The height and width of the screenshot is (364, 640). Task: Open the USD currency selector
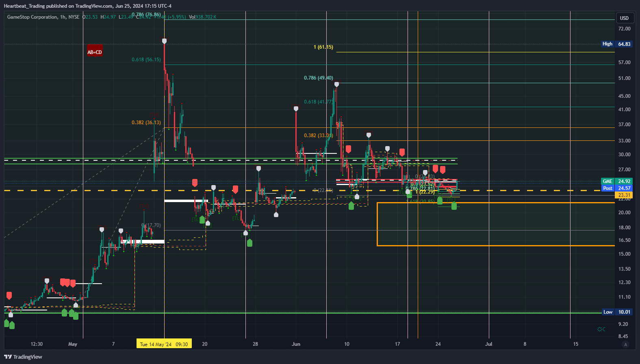coord(624,18)
